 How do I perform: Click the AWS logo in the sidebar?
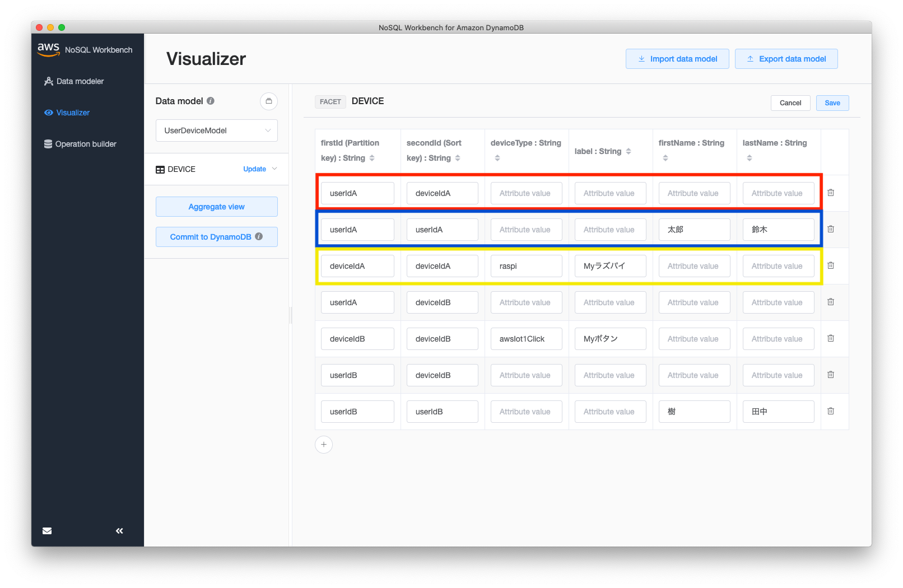click(48, 49)
